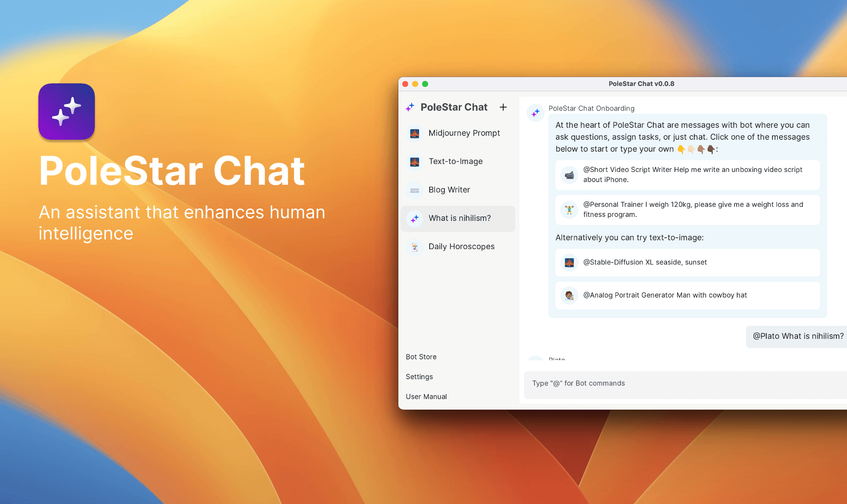This screenshot has height=504, width=847.
Task: Open the User Manual link
Action: coord(426,396)
